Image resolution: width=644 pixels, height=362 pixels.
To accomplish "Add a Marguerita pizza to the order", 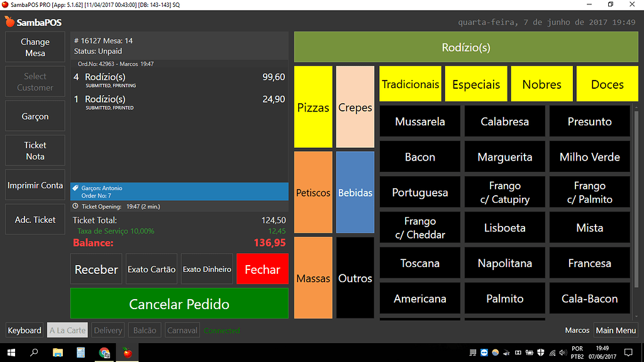I will [x=504, y=157].
